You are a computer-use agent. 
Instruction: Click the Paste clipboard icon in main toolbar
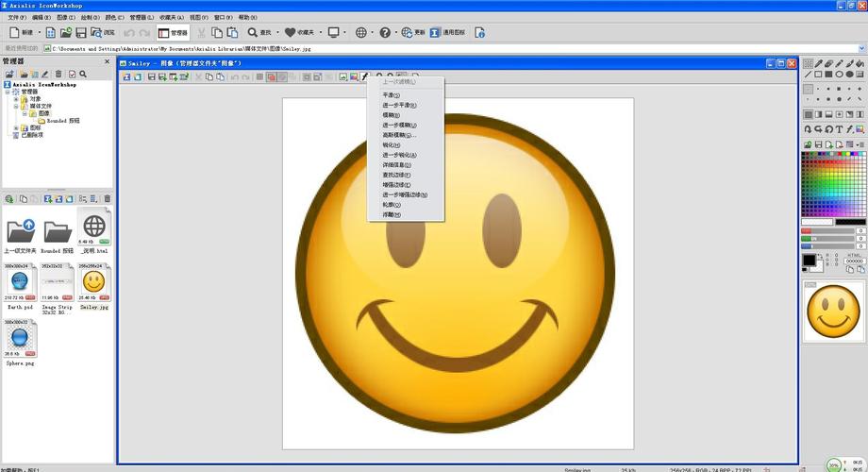(x=232, y=33)
